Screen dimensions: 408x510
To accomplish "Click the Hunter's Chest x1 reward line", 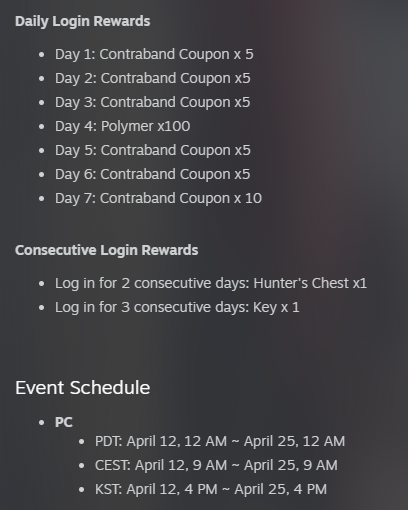I will [211, 283].
